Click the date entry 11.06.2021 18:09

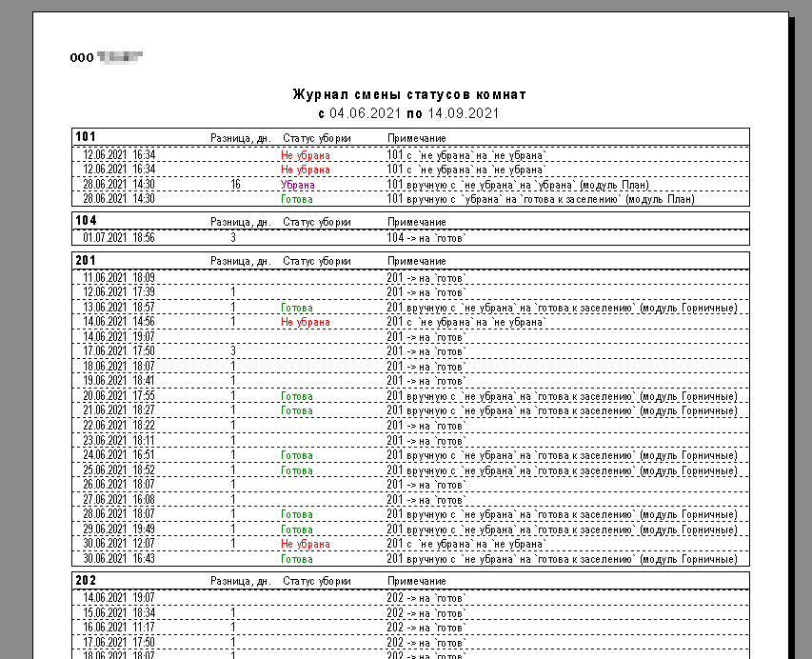pos(119,278)
